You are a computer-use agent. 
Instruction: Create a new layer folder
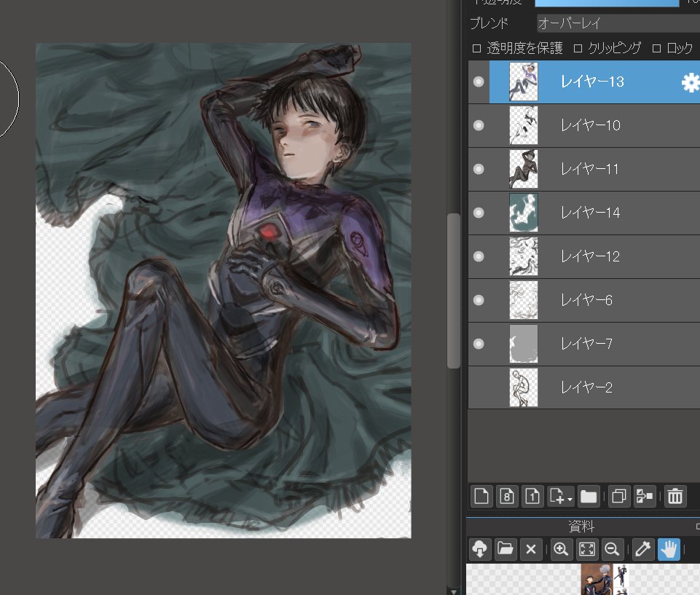(589, 496)
